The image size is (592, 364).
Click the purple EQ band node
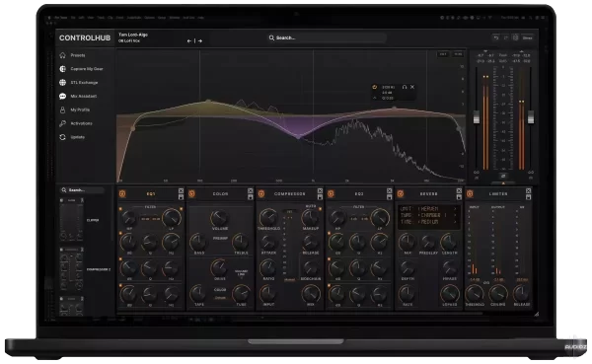coord(298,136)
